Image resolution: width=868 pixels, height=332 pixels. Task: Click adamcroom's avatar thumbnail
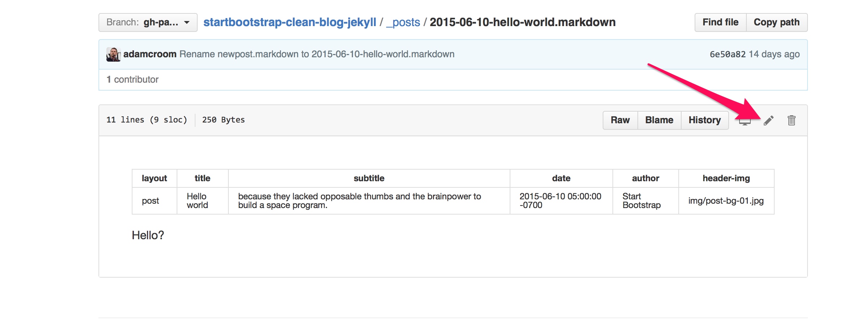(113, 54)
